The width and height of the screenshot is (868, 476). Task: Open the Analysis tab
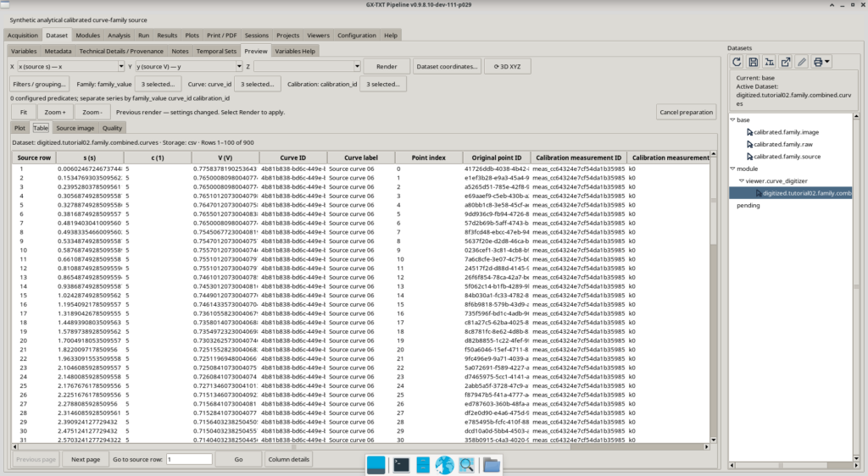(x=119, y=35)
